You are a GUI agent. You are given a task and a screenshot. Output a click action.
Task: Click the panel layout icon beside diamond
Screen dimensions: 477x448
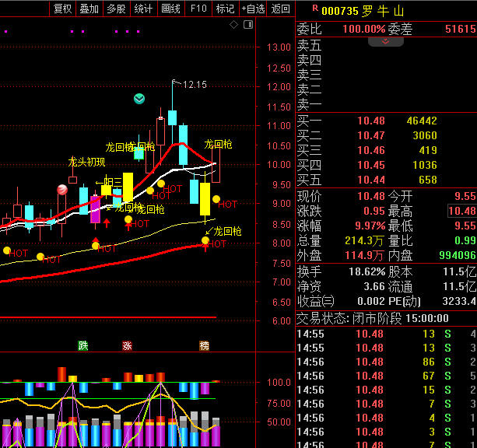[247, 25]
